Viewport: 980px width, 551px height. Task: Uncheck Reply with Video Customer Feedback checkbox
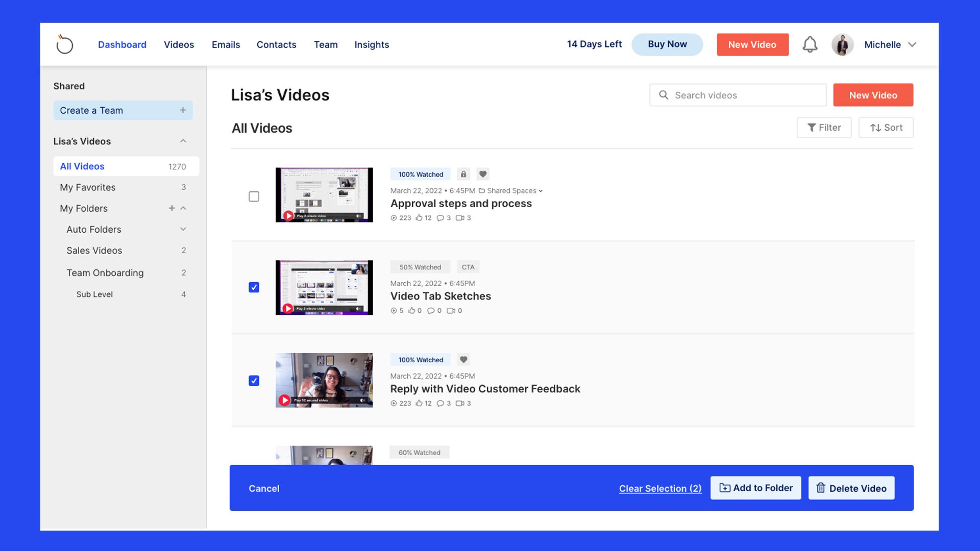[x=254, y=381]
